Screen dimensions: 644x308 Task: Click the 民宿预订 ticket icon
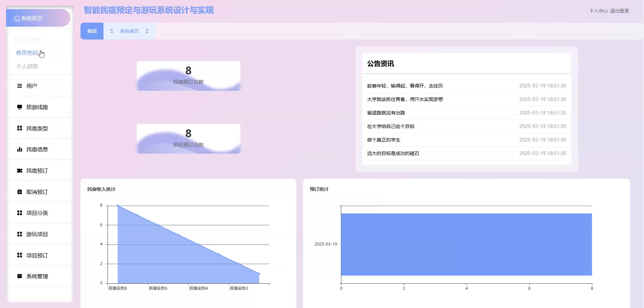[20, 171]
